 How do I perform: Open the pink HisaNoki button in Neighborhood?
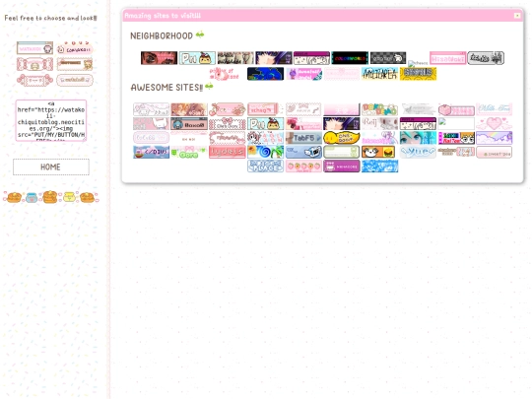[x=448, y=58]
